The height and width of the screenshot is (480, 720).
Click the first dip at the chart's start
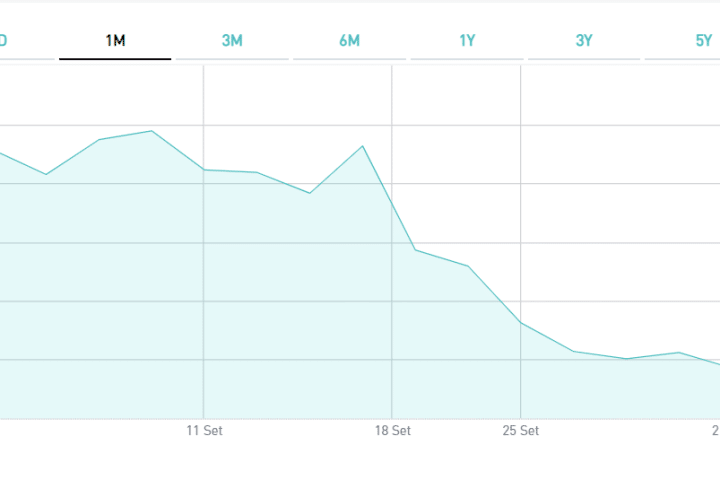(x=46, y=175)
